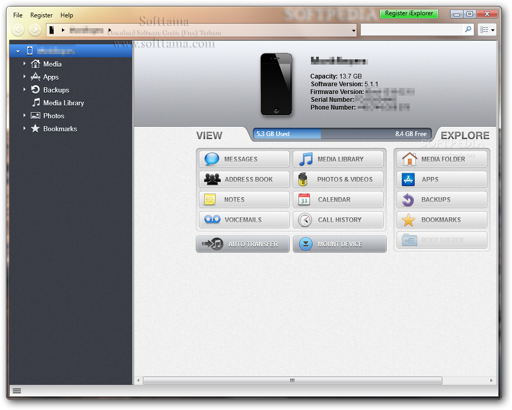Click the 8.4 GB Free label

411,134
